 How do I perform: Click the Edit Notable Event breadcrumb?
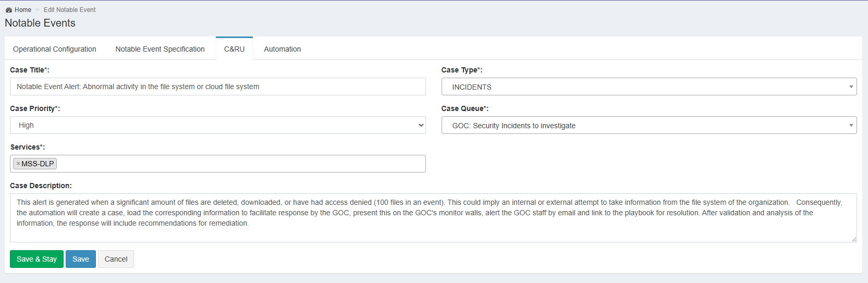click(x=69, y=10)
